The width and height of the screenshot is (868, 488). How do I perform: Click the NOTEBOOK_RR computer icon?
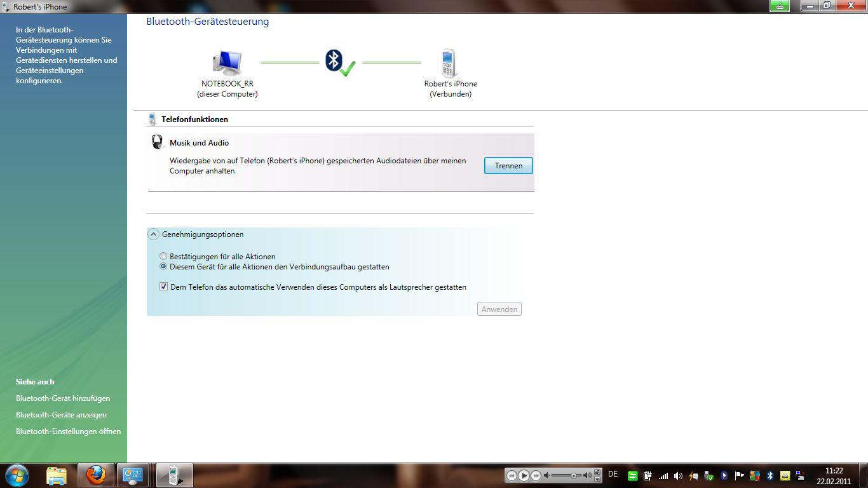point(227,63)
